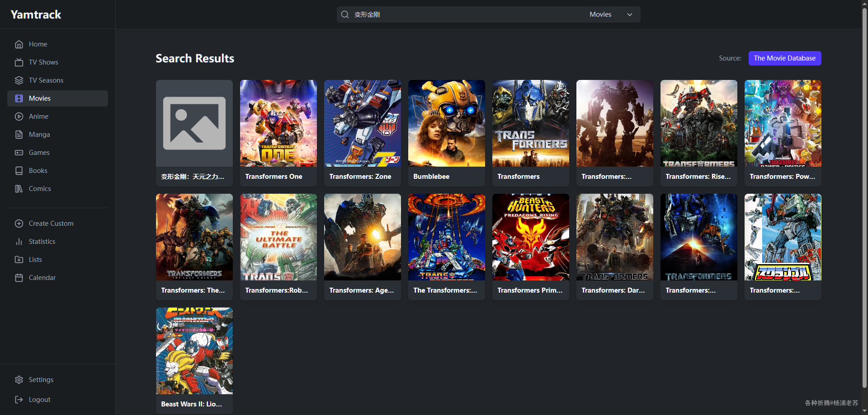The width and height of the screenshot is (868, 415).
Task: Click the Statistics bar chart icon
Action: 19,242
